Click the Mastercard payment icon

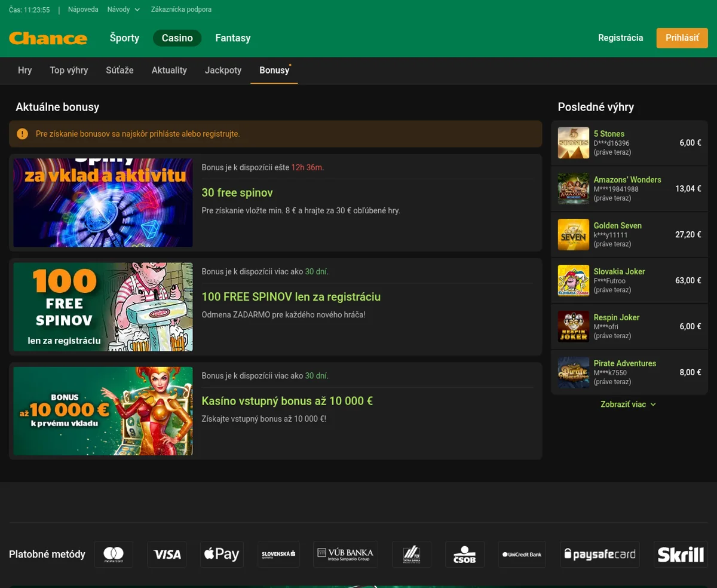point(114,555)
